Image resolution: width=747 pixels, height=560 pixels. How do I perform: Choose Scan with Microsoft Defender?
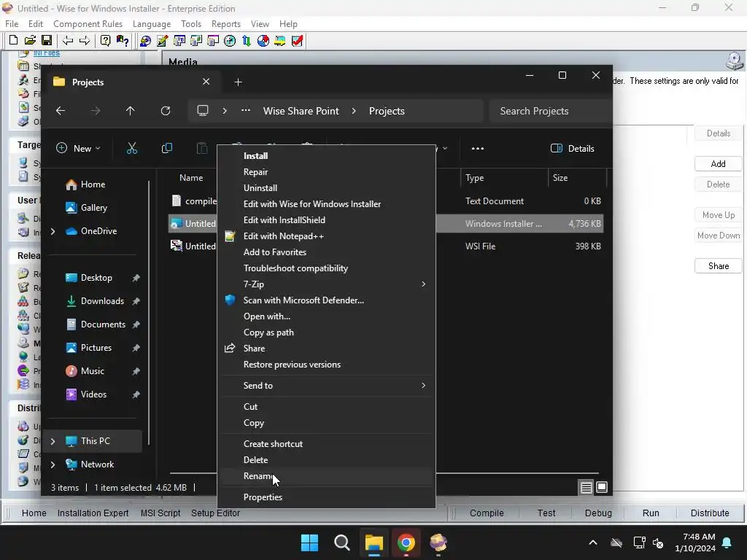(x=327, y=300)
